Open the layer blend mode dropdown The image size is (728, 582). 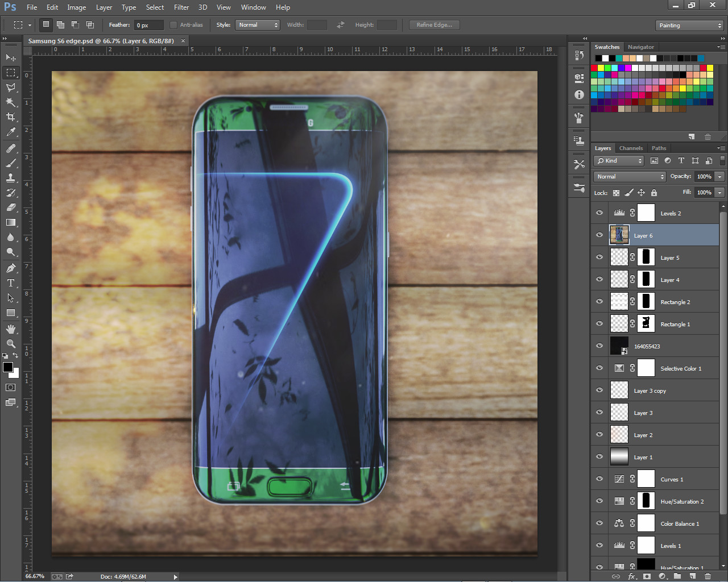tap(629, 177)
